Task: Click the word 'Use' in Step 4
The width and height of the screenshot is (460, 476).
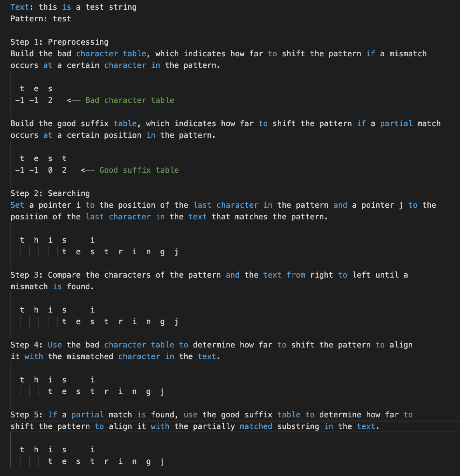Action: (55, 345)
